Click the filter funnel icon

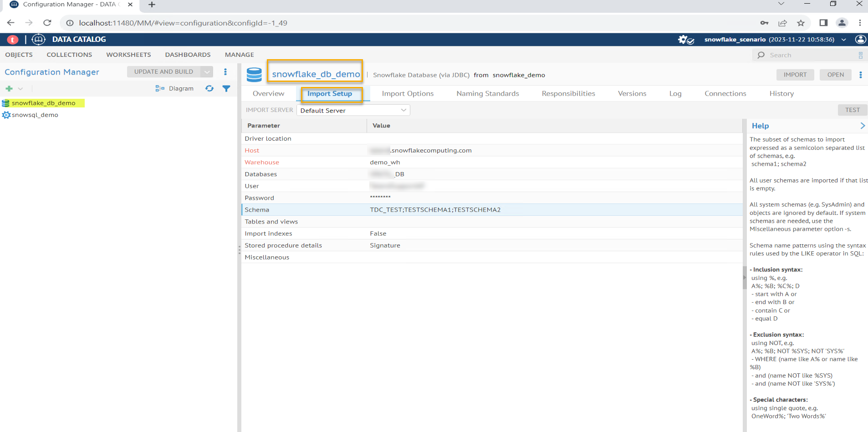(226, 89)
